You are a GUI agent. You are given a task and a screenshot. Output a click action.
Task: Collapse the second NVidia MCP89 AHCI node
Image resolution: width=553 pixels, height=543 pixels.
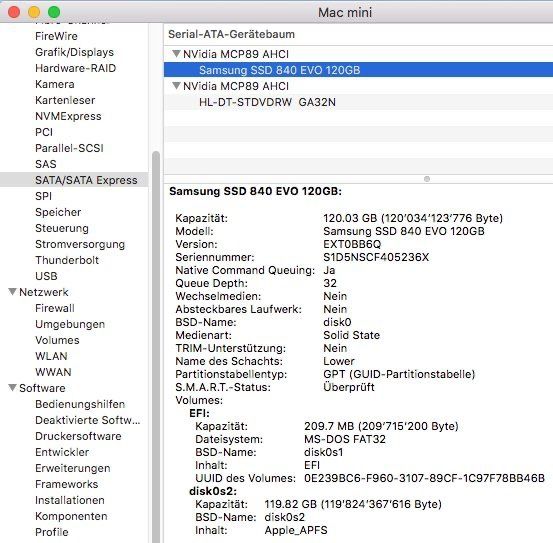tap(176, 86)
